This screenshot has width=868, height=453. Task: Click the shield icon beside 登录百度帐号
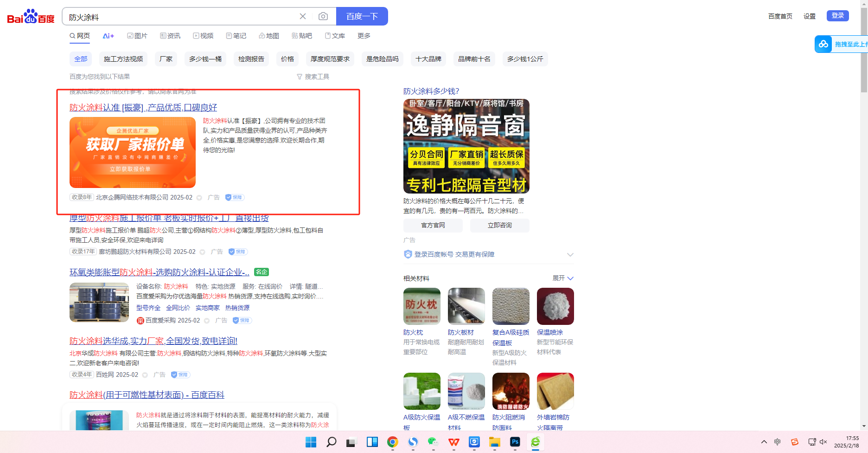[408, 254]
